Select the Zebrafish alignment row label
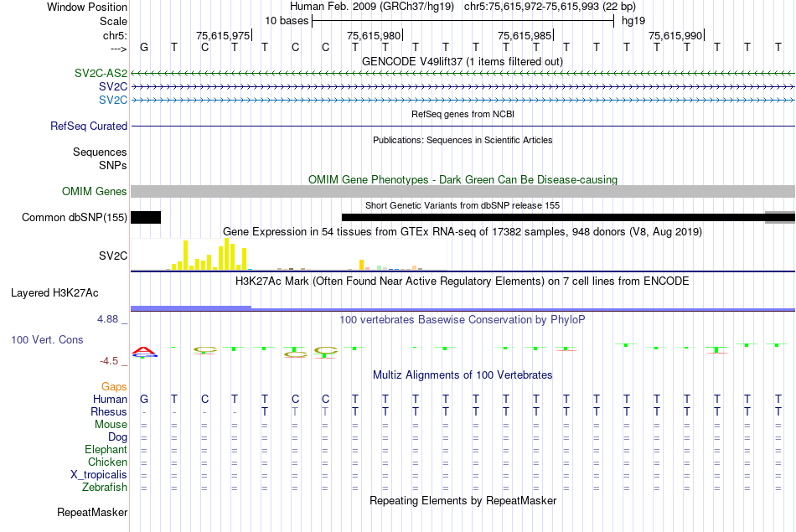Image resolution: width=796 pixels, height=532 pixels. tap(105, 487)
